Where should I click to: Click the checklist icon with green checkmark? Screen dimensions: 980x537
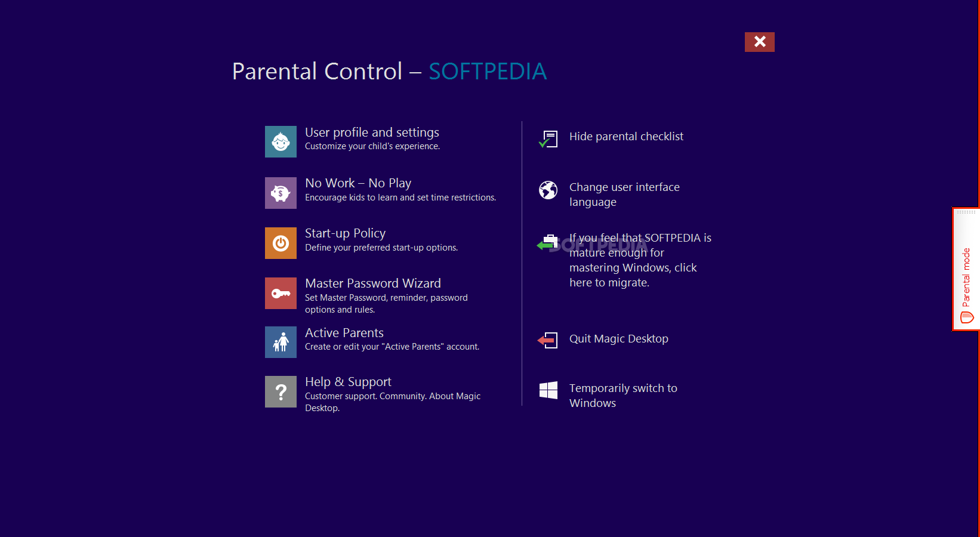[548, 139]
